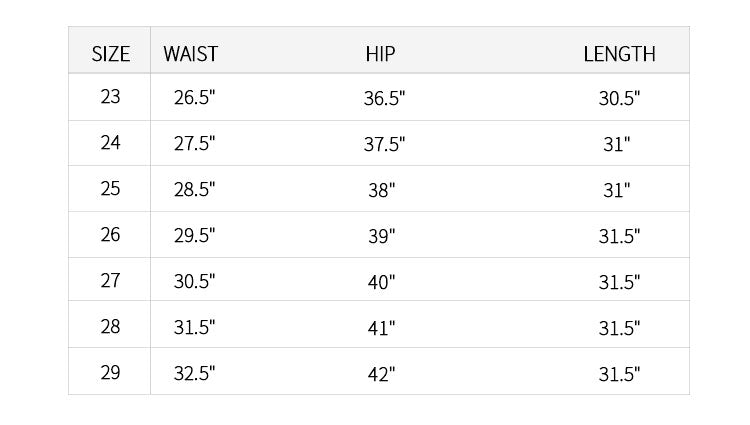Viewport: 750px width, 425px height.
Task: Select size 28 in the chart
Action: click(x=111, y=327)
